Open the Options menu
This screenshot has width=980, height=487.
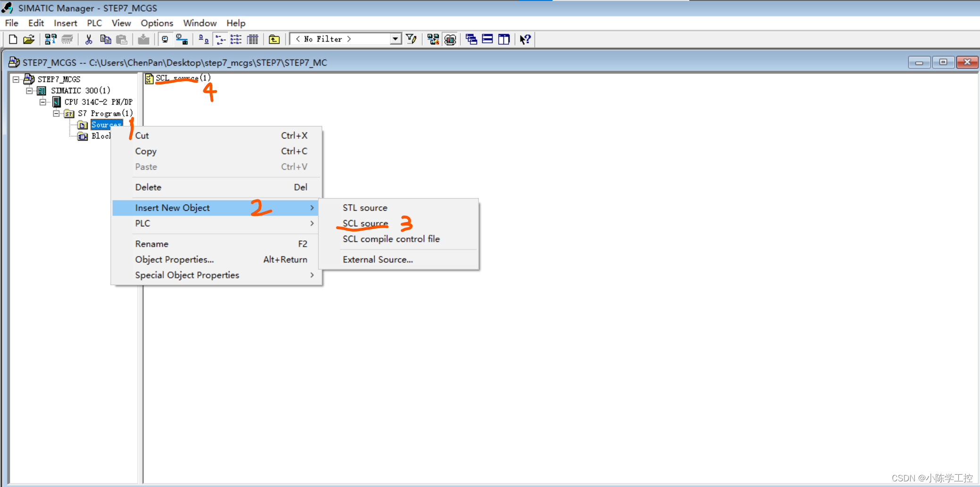pyautogui.click(x=157, y=23)
